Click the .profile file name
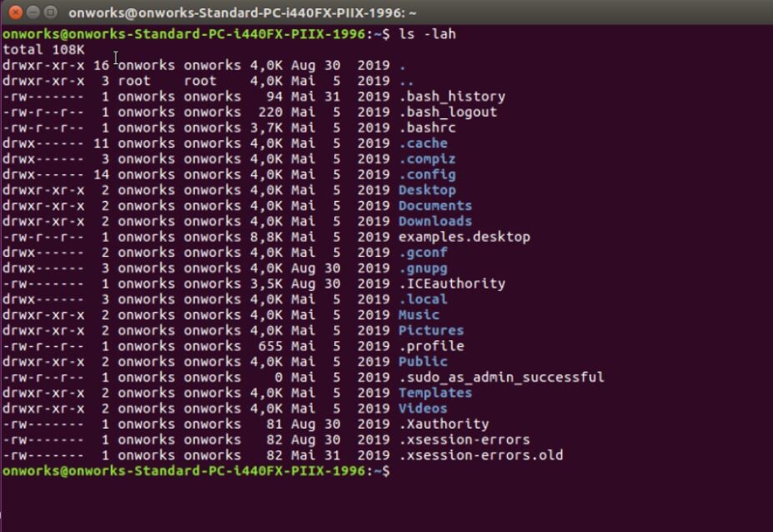The image size is (773, 532). coord(431,346)
